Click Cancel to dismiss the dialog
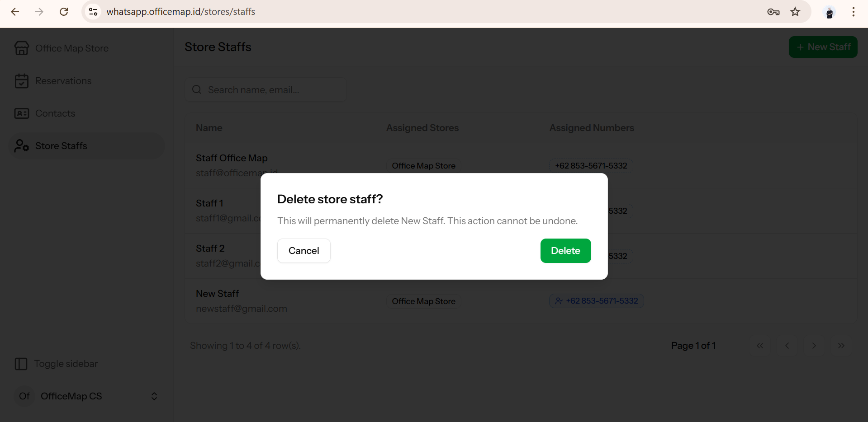This screenshot has width=868, height=422. click(x=304, y=251)
